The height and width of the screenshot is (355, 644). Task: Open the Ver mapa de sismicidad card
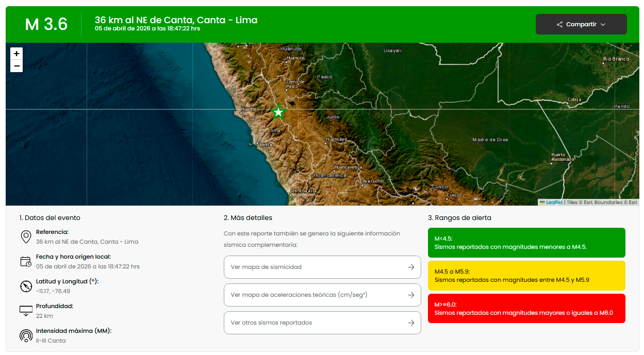tap(322, 267)
